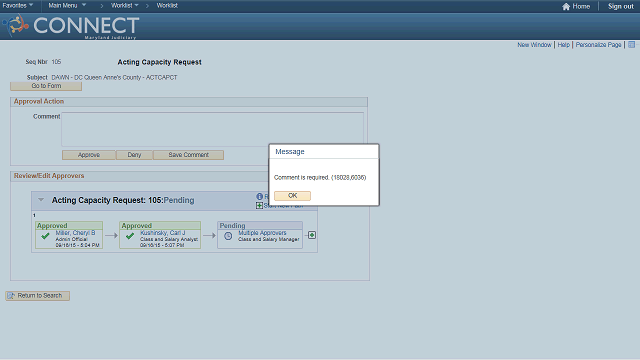Open the Favorites menu
Screen dimensions: 640x360
pyautogui.click(x=18, y=6)
